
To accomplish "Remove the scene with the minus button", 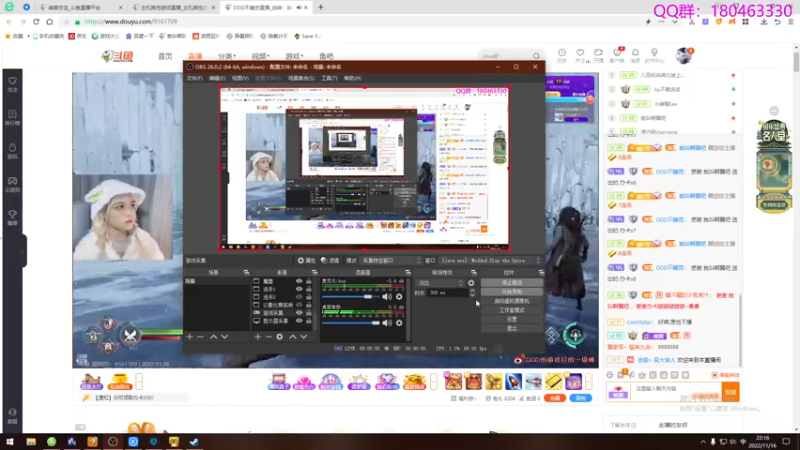I will click(201, 337).
